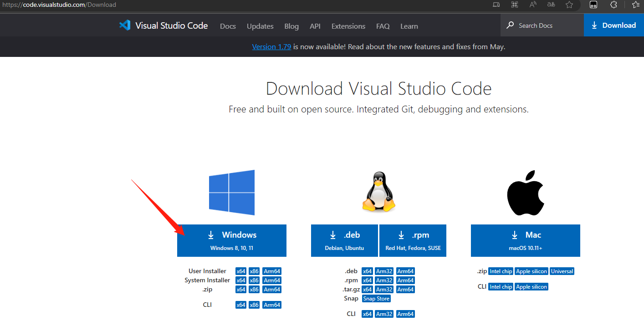
Task: Download Mac CLI Intel chip
Action: click(x=501, y=287)
